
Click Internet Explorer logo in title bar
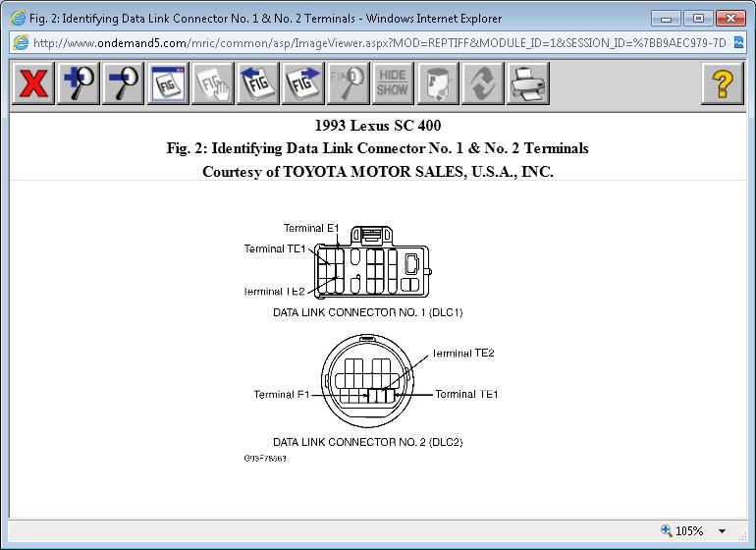[x=18, y=19]
